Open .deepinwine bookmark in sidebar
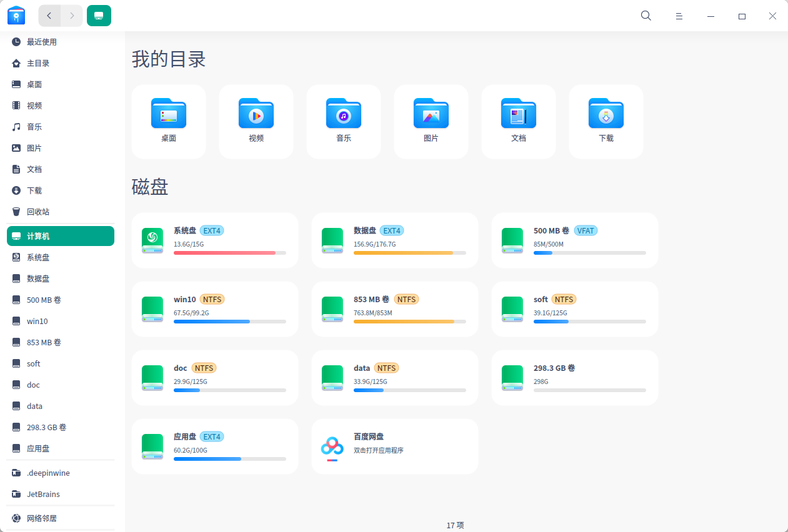 61,473
